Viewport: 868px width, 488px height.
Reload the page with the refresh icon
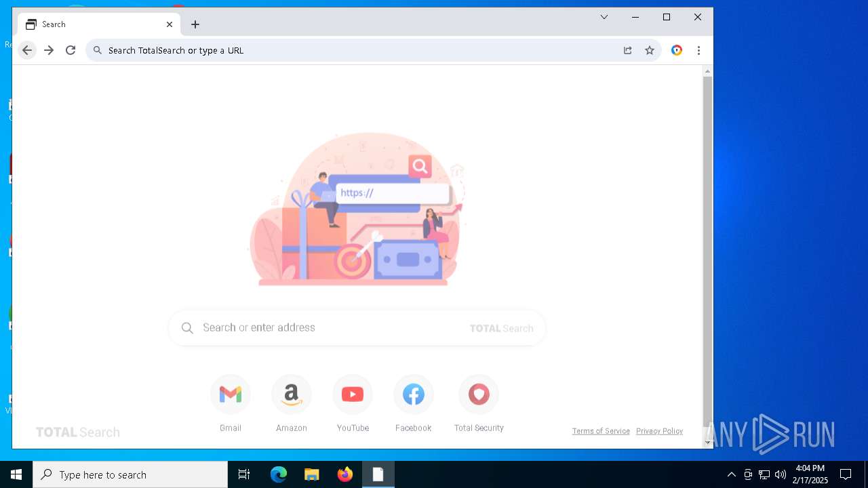(71, 50)
